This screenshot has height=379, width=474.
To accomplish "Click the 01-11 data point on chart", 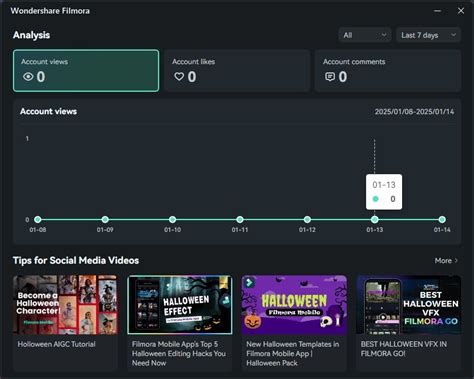I will 240,219.
